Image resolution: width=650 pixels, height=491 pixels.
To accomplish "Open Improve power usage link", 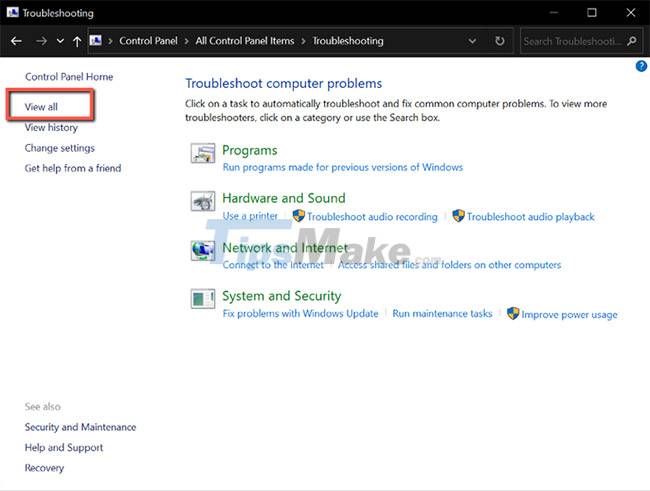I will coord(569,315).
